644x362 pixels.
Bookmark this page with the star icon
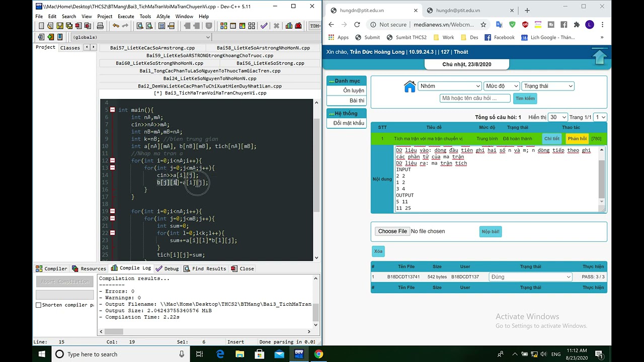click(484, 25)
